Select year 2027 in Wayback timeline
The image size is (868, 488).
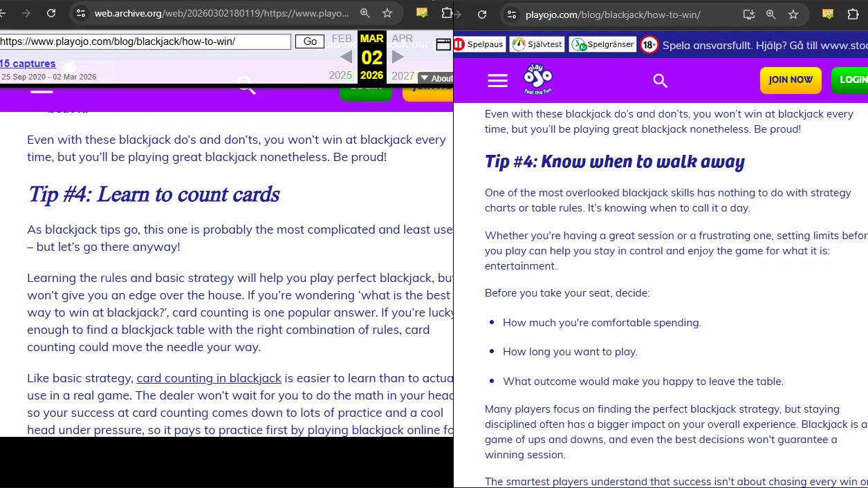[403, 75]
